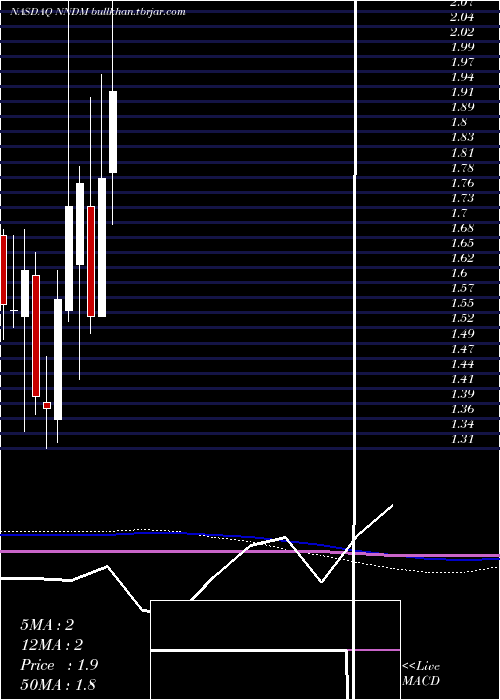Click the 1.99 price axis label
The height and width of the screenshot is (700, 500).
[x=462, y=47]
